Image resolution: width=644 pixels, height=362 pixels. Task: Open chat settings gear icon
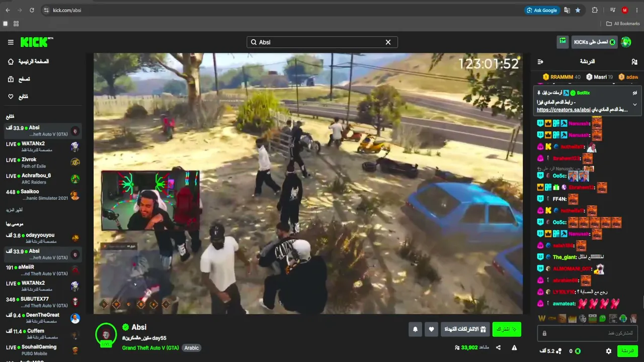(609, 351)
